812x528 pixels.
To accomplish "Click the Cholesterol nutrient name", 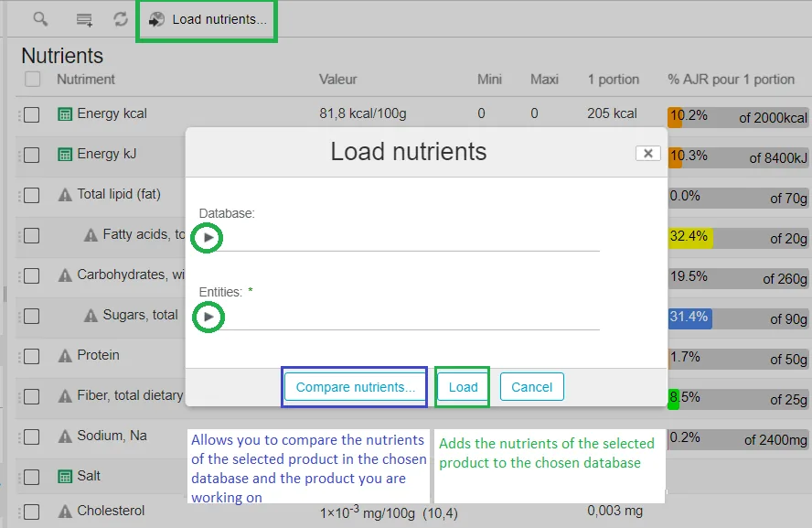I will coord(111,511).
